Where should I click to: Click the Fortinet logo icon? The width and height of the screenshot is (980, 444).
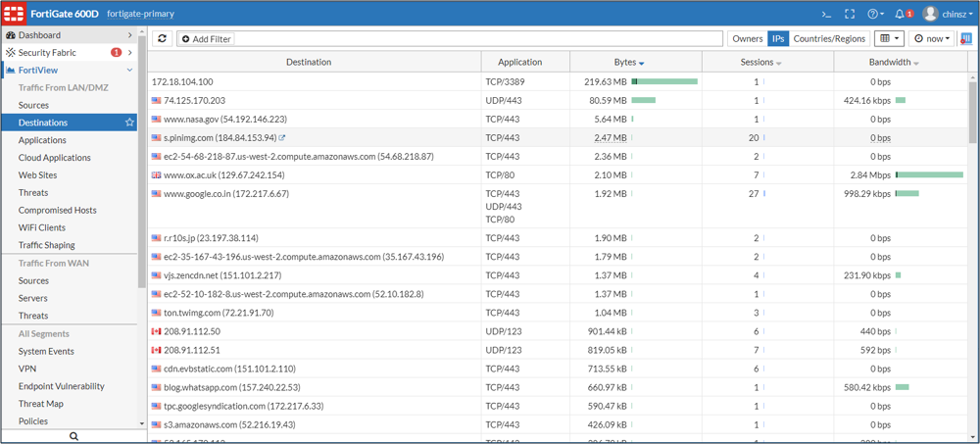[x=14, y=13]
